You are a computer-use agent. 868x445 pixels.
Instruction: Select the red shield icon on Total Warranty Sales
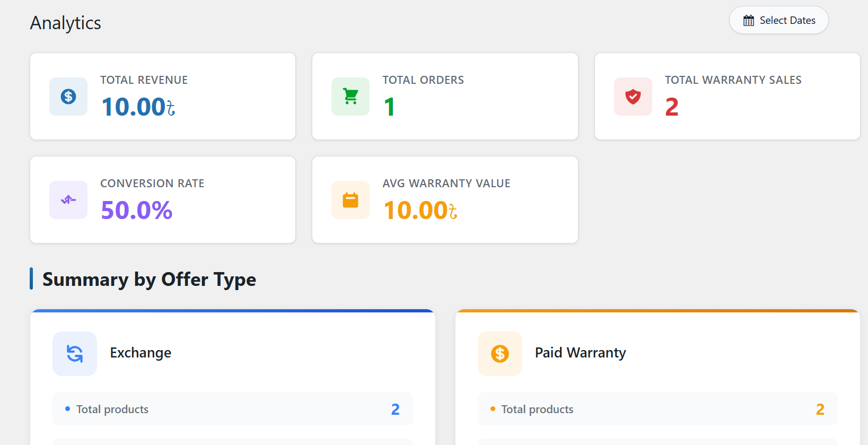click(633, 97)
